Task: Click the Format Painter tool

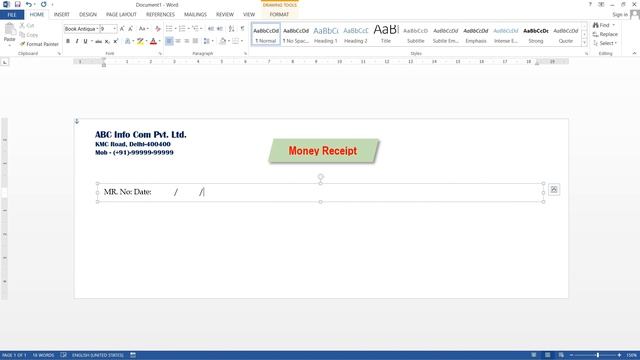Action: point(39,44)
